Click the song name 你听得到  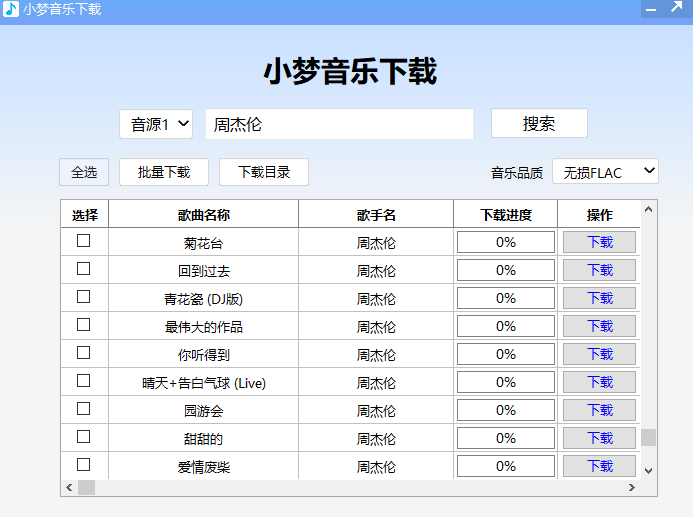204,355
